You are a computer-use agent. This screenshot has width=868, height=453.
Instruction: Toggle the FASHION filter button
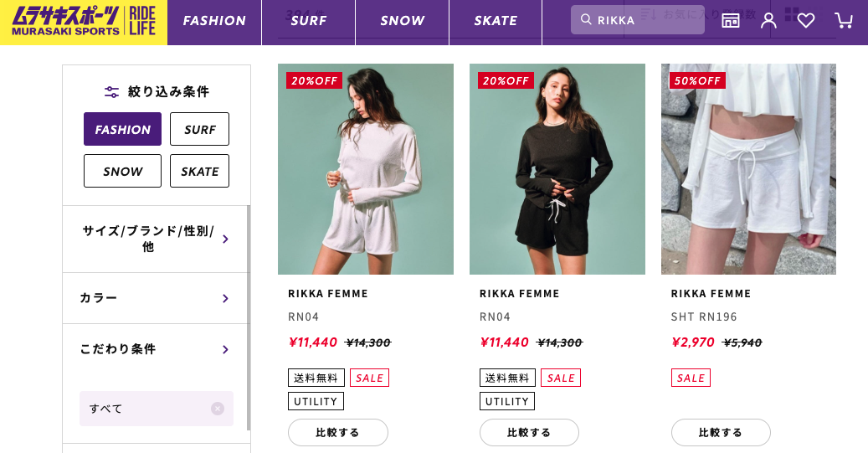coord(122,129)
